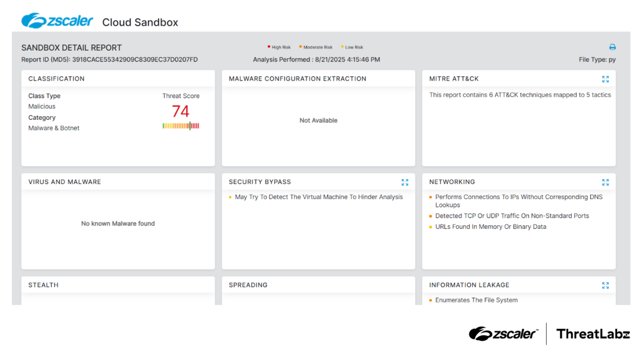Select the Report ID MD5 hash text
Viewport: 644px width, 361px height.
[135, 60]
